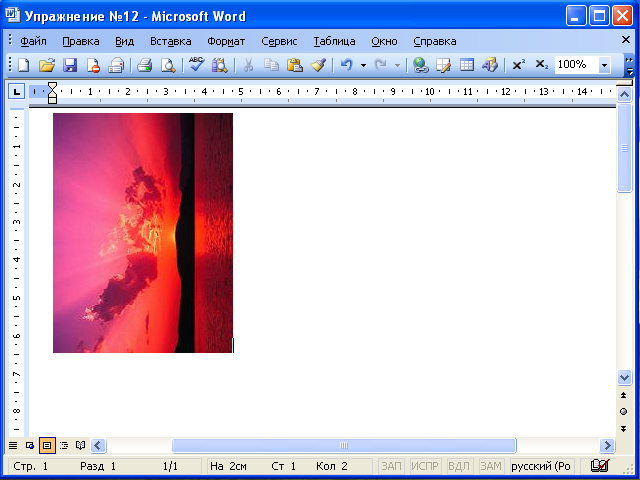Switch to Print Layout view
Image resolution: width=640 pixels, height=480 pixels.
[47, 445]
